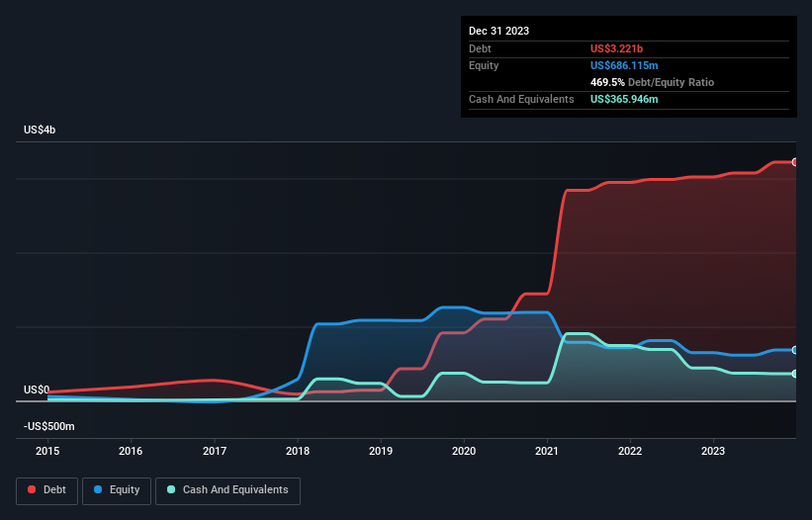Click the US$4b y-axis label
The image size is (812, 520).
(x=40, y=130)
